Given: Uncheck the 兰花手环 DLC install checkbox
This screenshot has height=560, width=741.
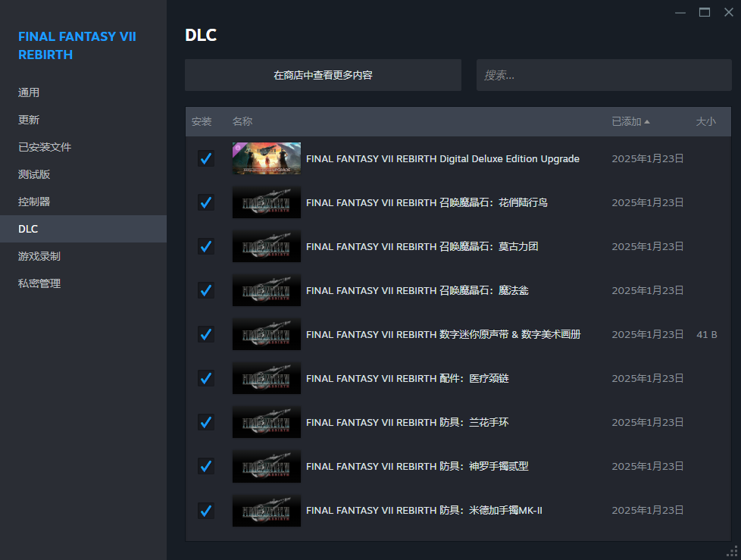Looking at the screenshot, I should [x=205, y=422].
